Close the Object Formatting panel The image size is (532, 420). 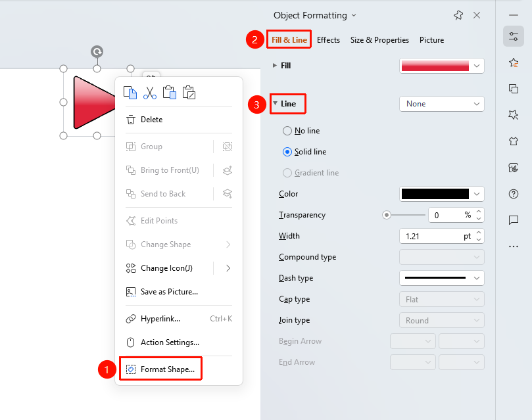click(477, 15)
